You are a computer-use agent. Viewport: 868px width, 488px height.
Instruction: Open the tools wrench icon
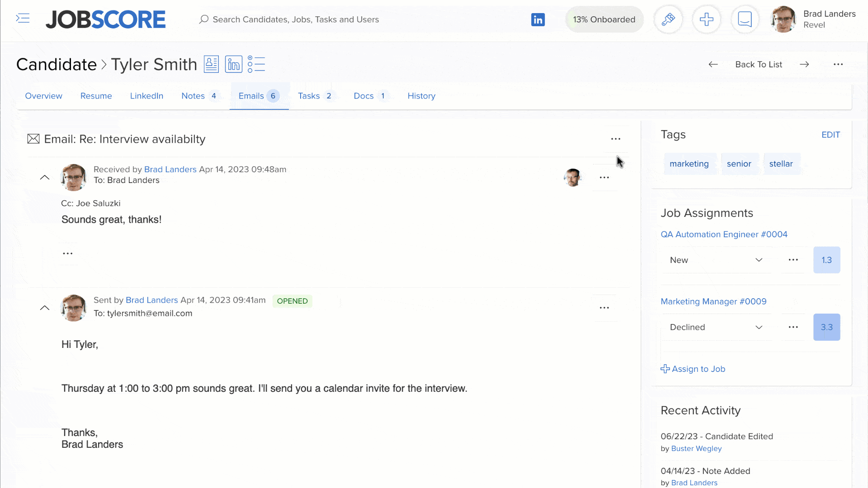click(x=668, y=19)
